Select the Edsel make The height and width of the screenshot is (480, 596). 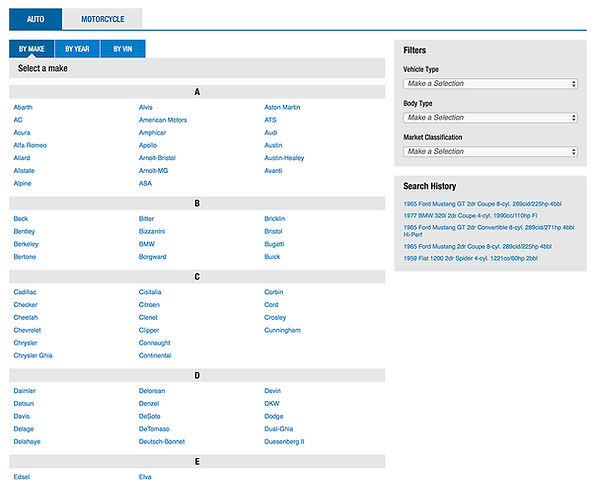click(21, 477)
